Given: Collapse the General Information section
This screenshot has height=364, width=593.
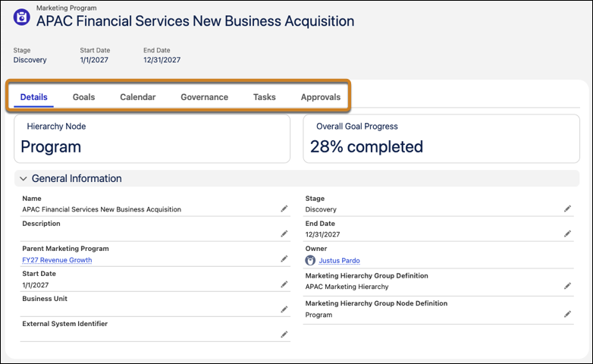Looking at the screenshot, I should coord(24,179).
